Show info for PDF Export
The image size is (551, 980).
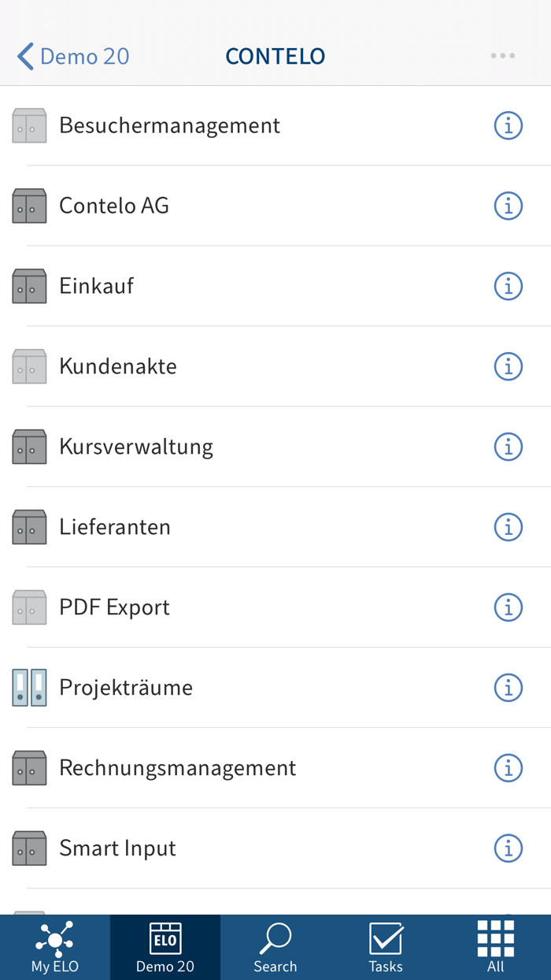click(508, 607)
